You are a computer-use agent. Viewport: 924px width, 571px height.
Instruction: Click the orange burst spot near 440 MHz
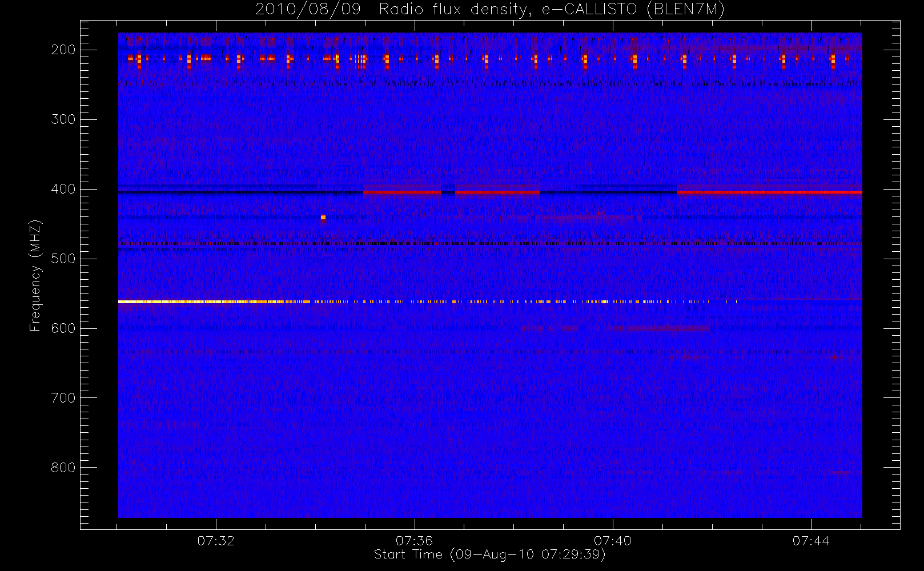click(323, 217)
